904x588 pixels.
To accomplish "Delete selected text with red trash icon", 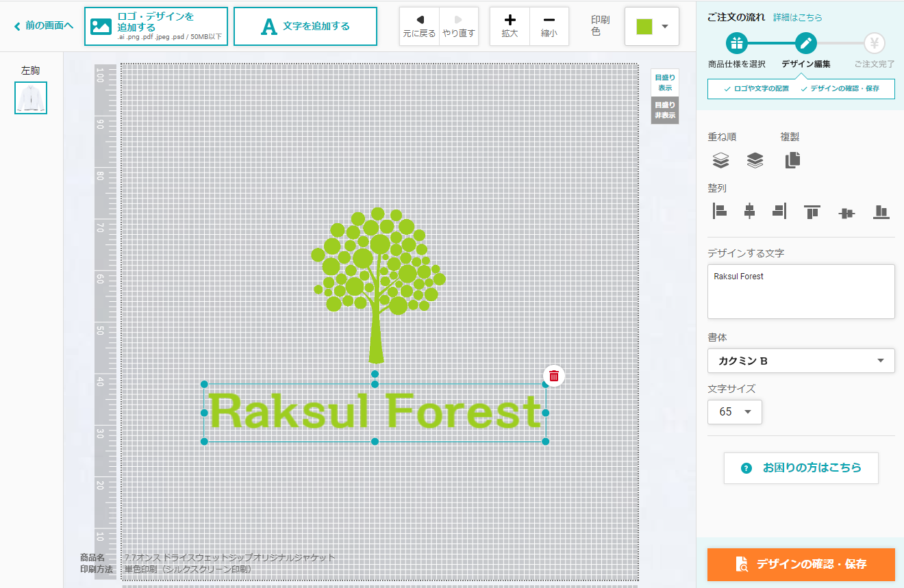I will 554,376.
